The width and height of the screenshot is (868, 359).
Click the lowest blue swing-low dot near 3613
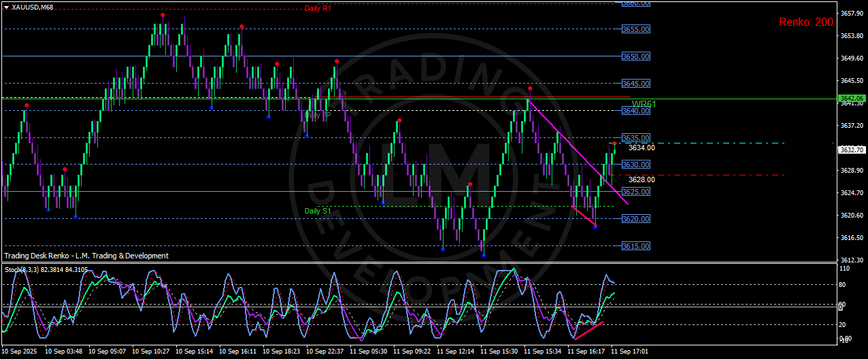[483, 256]
